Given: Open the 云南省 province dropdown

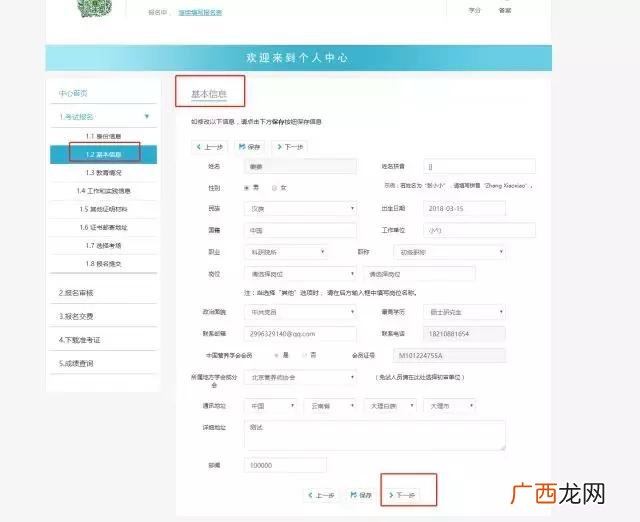Looking at the screenshot, I should [330, 406].
